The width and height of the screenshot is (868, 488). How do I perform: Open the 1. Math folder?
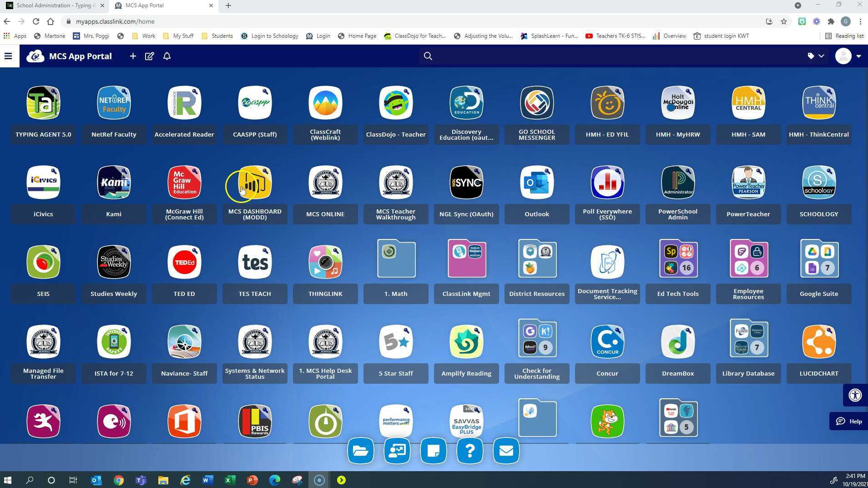(396, 259)
